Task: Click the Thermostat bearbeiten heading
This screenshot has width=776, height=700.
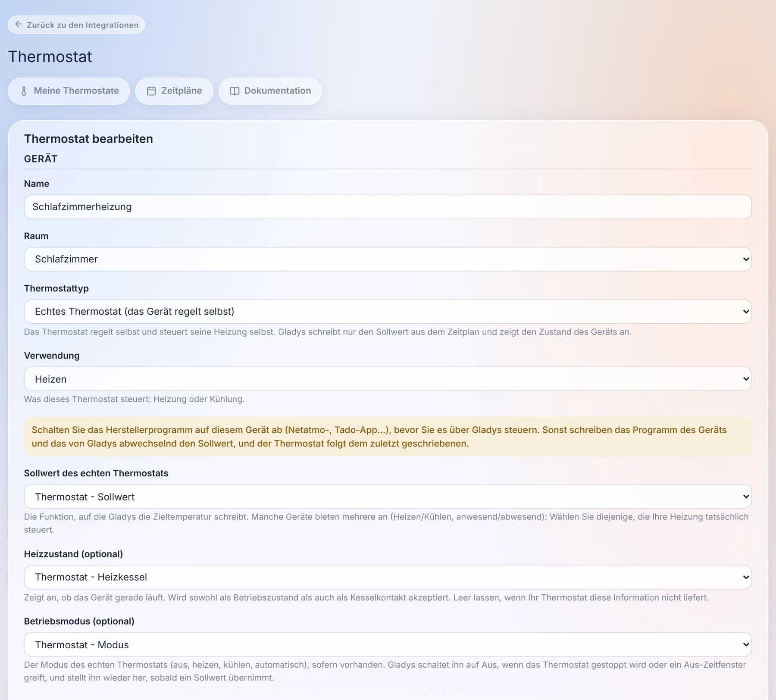Action: (x=88, y=139)
